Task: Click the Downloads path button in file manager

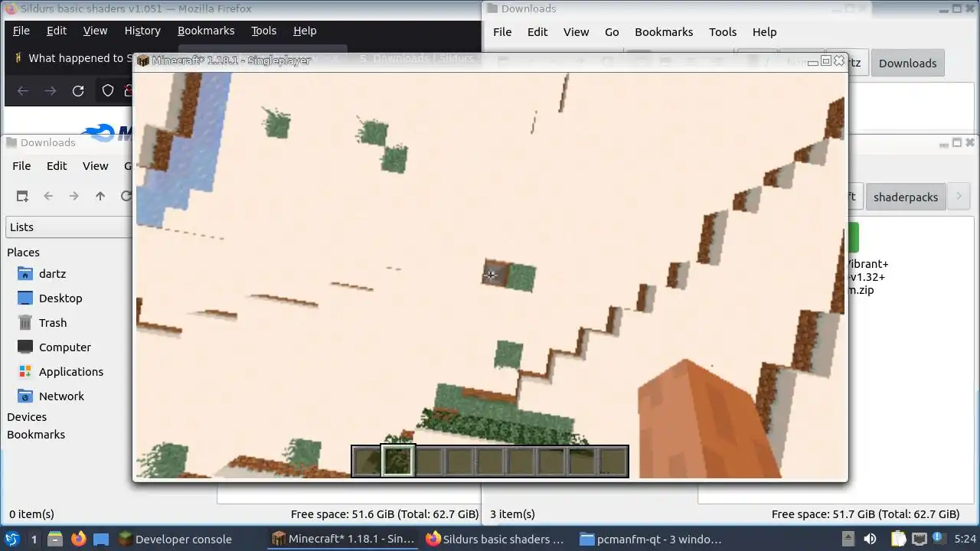Action: pyautogui.click(x=907, y=64)
